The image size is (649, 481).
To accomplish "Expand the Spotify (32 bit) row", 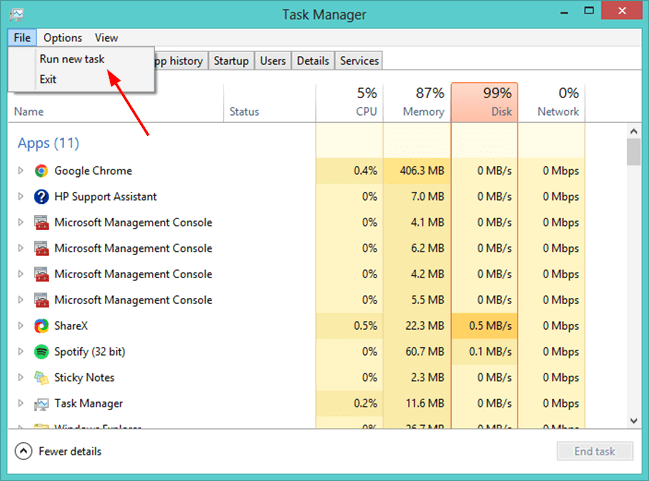I will 20,351.
